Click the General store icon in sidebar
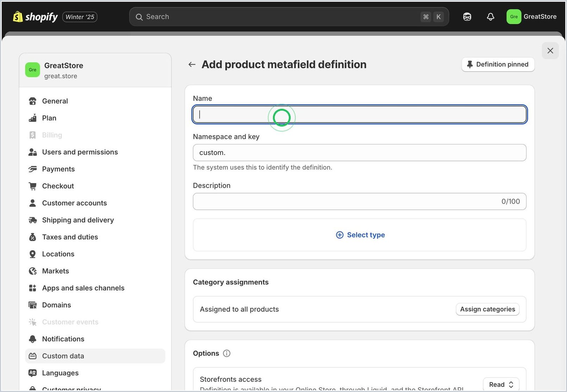This screenshot has width=567, height=392. (x=33, y=101)
